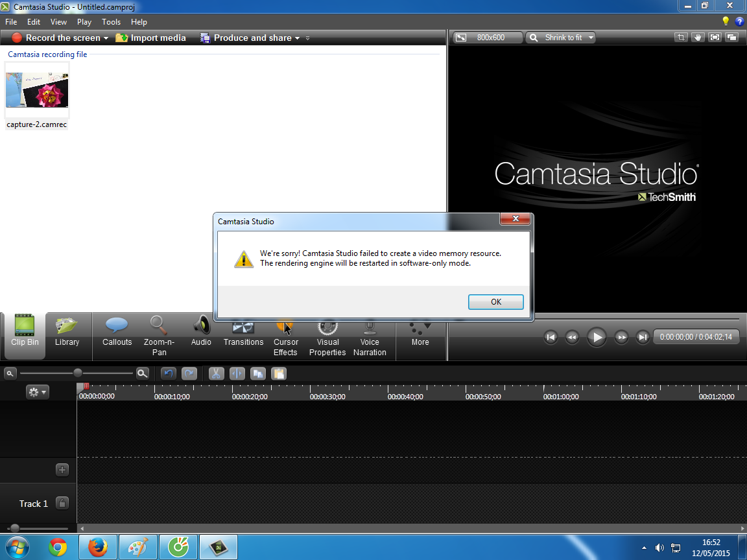The width and height of the screenshot is (747, 560).
Task: Open Google Chrome from taskbar
Action: (58, 547)
